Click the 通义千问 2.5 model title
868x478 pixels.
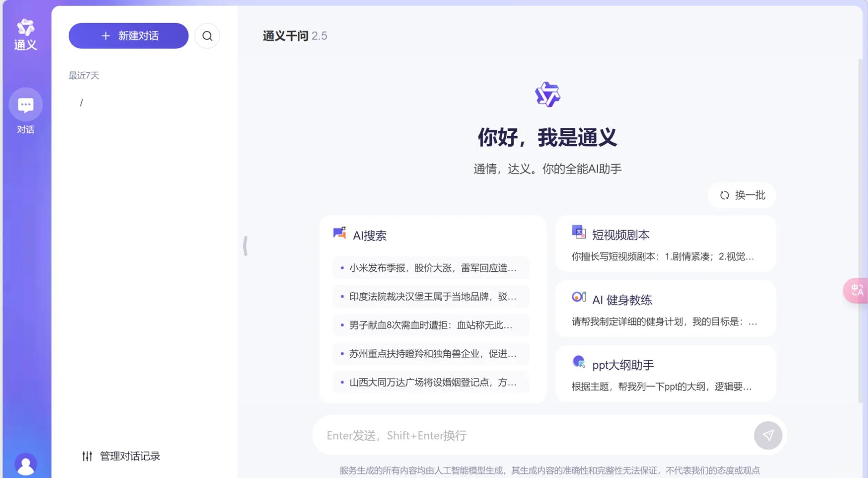(295, 36)
